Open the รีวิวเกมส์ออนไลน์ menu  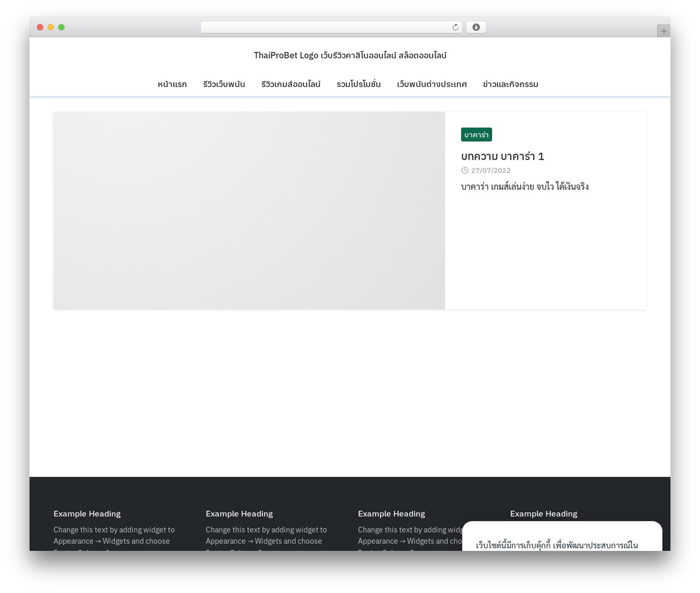pyautogui.click(x=291, y=84)
